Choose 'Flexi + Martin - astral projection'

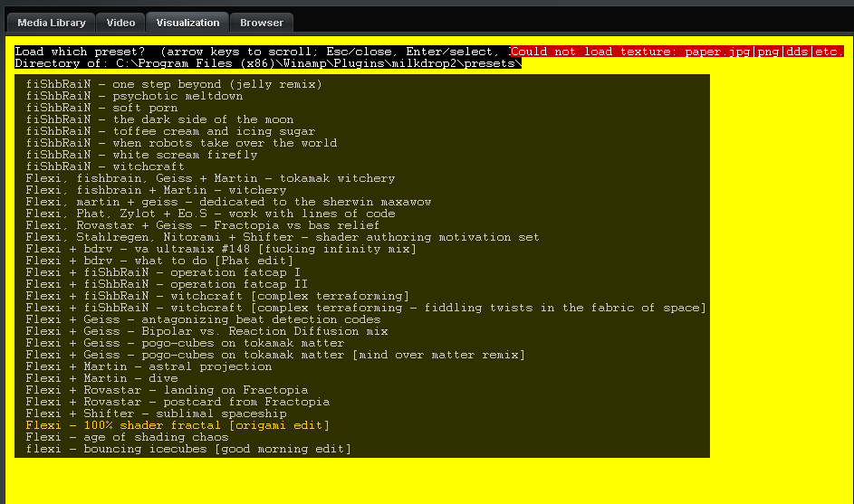point(149,366)
